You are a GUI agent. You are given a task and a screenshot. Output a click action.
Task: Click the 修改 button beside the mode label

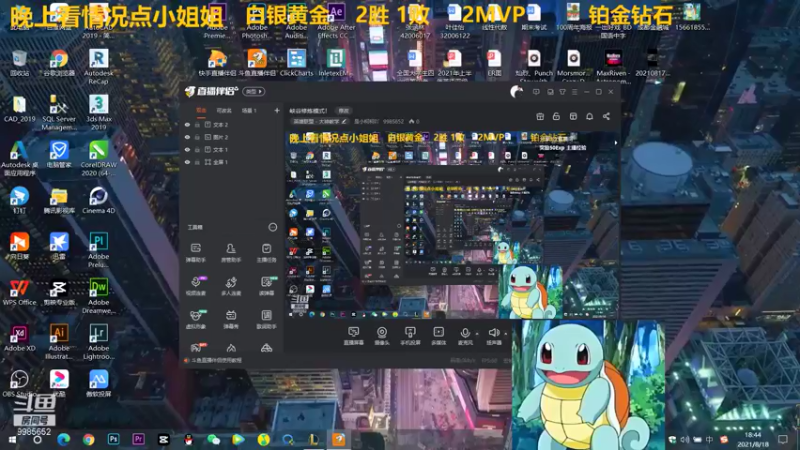343,111
